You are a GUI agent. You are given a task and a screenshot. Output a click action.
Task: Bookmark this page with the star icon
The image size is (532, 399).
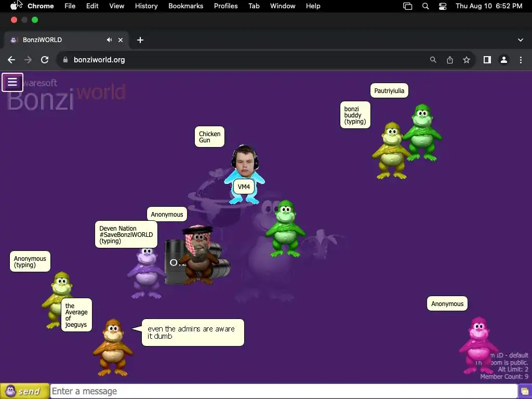coord(467,60)
